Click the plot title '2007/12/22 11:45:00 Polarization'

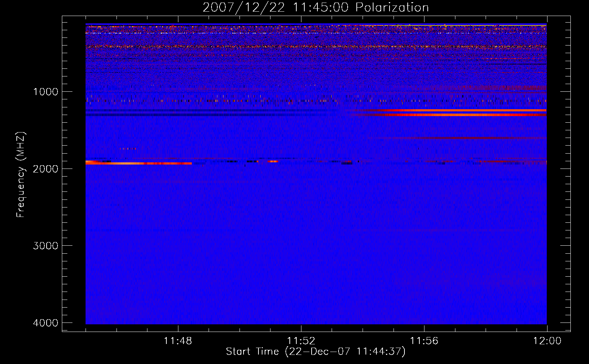[x=316, y=7]
